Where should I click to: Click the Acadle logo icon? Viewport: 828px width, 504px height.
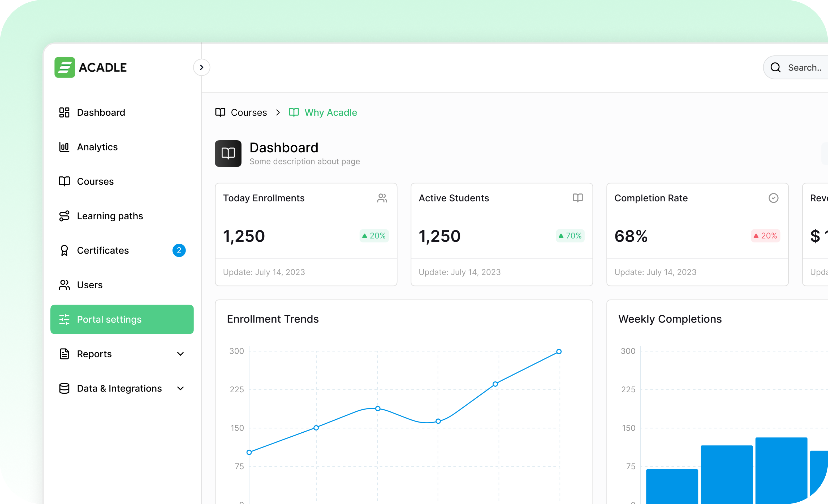pos(64,67)
